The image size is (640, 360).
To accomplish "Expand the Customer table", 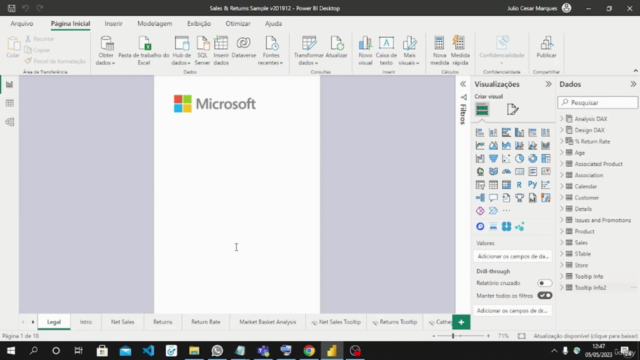I will [562, 198].
